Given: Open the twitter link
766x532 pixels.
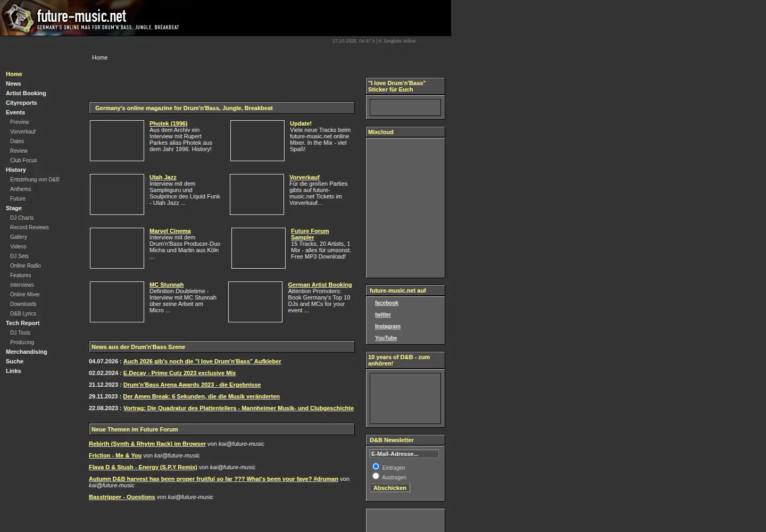Looking at the screenshot, I should (x=383, y=314).
